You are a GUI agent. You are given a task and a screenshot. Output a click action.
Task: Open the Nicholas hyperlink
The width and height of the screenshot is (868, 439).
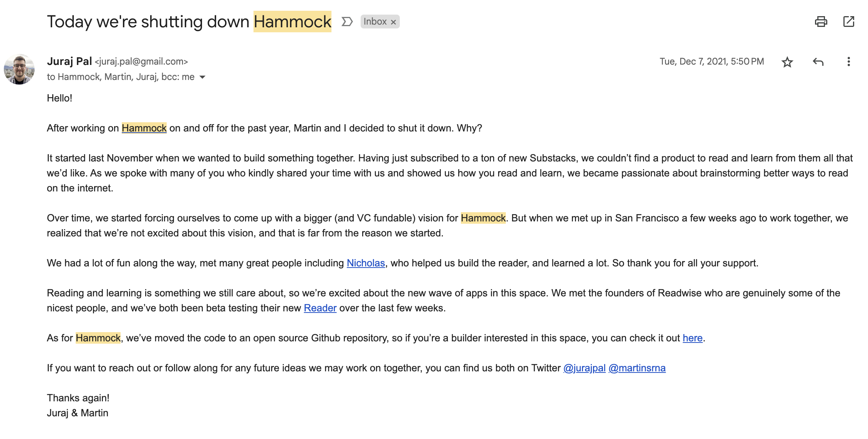(x=365, y=263)
